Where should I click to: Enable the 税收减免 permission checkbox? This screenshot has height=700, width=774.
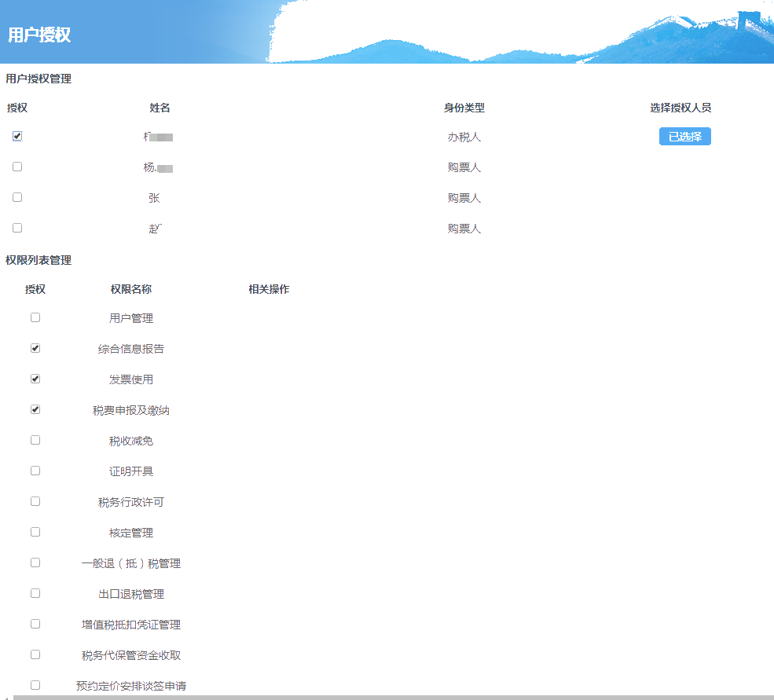point(35,440)
